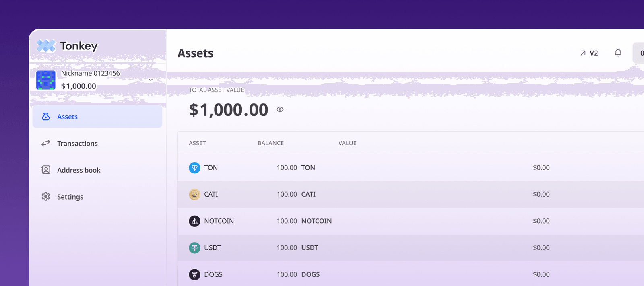The width and height of the screenshot is (644, 286).
Task: Click the $0.00 value in NOTCOIN row
Action: pyautogui.click(x=541, y=221)
